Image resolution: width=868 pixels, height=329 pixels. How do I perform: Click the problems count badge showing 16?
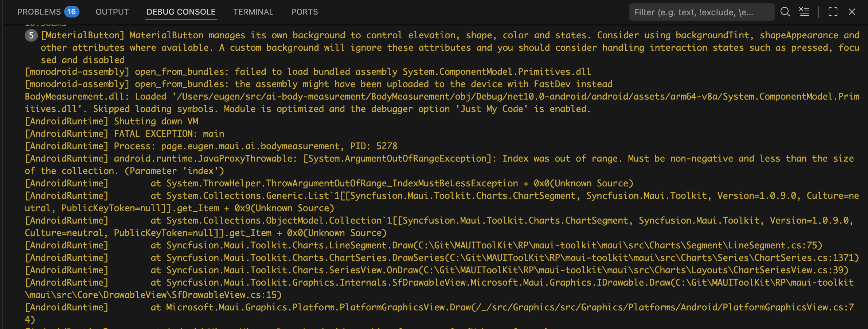71,12
